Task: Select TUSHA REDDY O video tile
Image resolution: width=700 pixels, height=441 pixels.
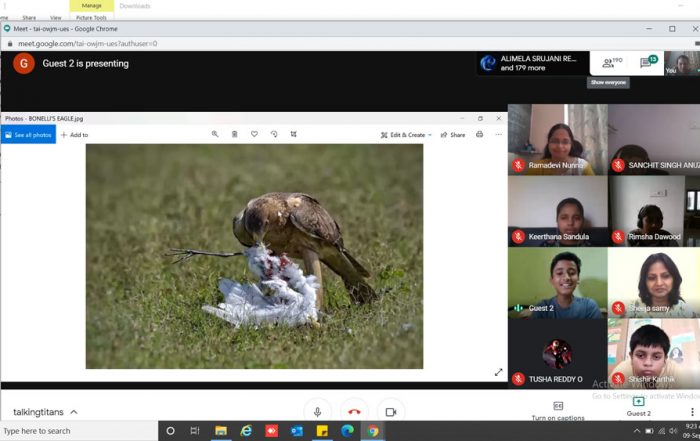Action: [558, 354]
